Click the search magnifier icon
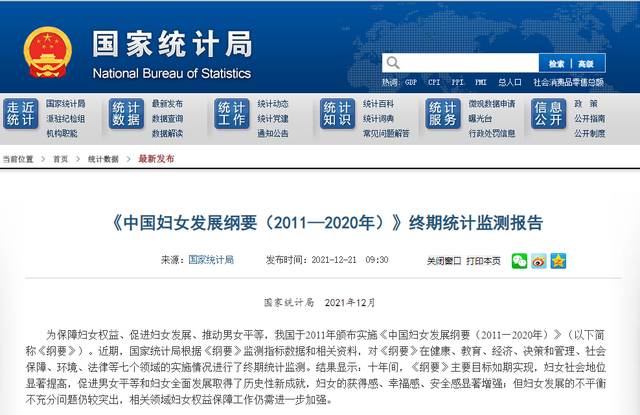This screenshot has width=640, height=415. click(x=393, y=63)
